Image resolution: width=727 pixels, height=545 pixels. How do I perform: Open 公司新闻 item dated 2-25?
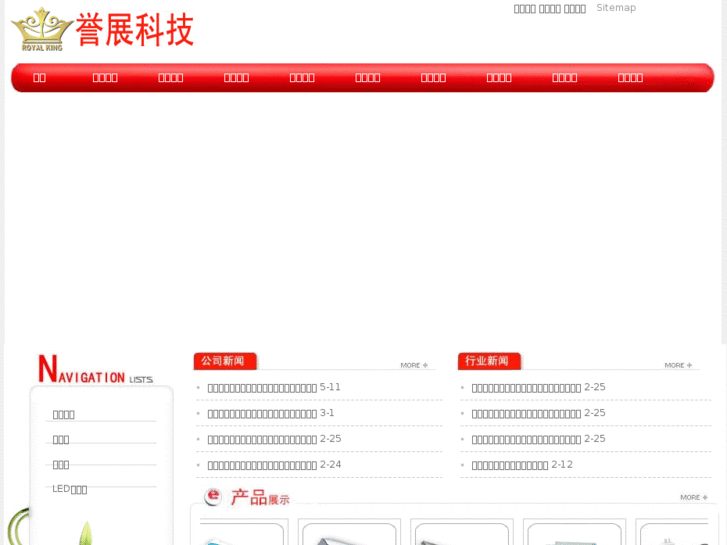pos(262,439)
